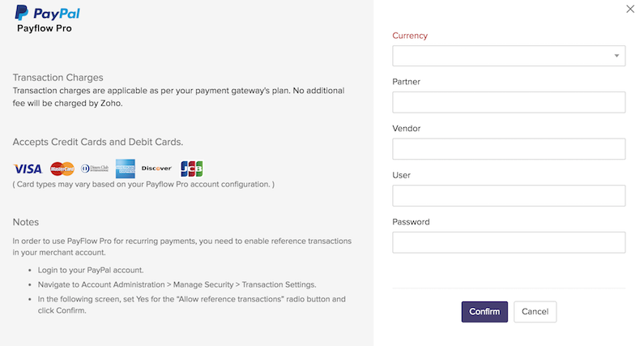Click into the Vendor text field

(508, 149)
